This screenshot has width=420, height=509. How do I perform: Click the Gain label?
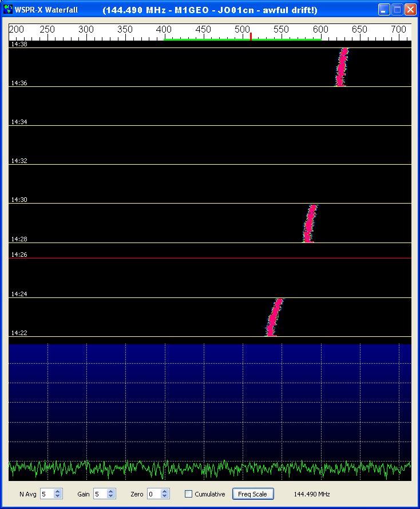pyautogui.click(x=84, y=494)
